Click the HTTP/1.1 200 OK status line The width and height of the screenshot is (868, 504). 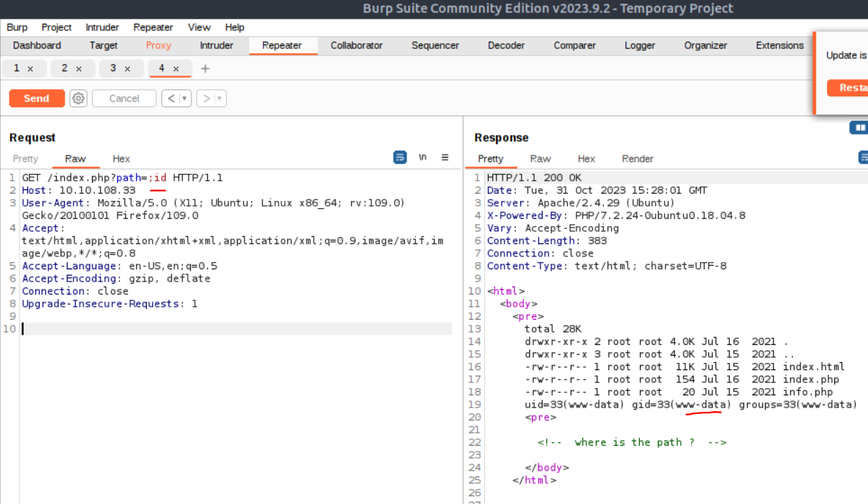tap(534, 178)
